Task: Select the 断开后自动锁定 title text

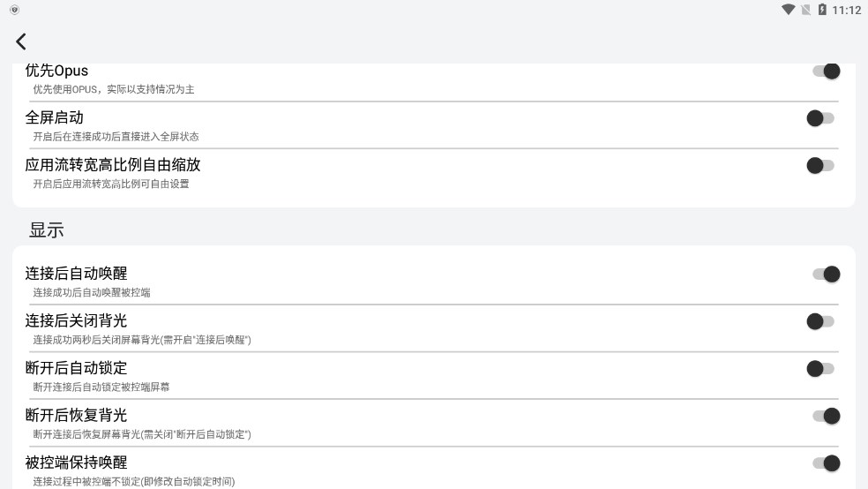Action: [76, 367]
